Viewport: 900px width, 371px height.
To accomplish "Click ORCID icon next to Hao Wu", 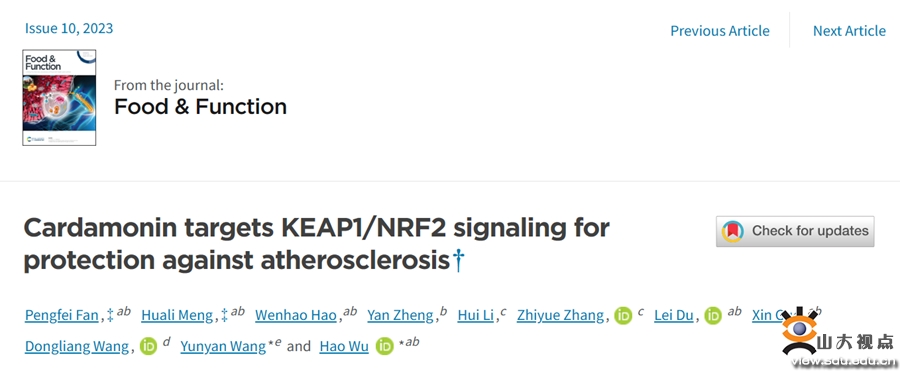I will coord(385,346).
